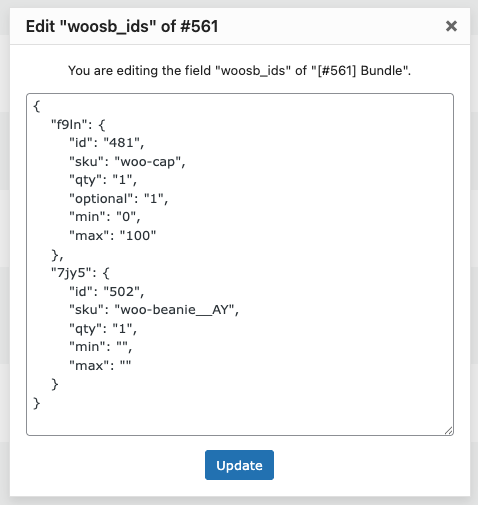Screen dimensions: 478x505
Task: Click the "f9ln" key line
Action: (78, 125)
